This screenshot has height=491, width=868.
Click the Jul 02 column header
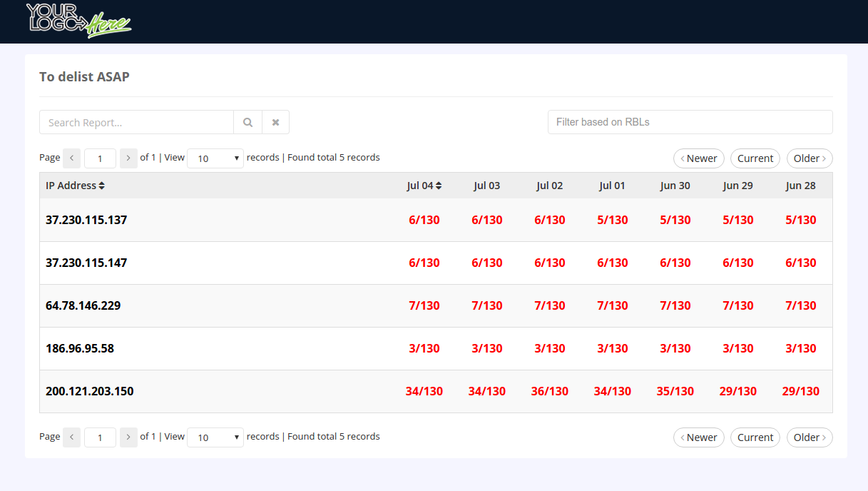(x=550, y=186)
